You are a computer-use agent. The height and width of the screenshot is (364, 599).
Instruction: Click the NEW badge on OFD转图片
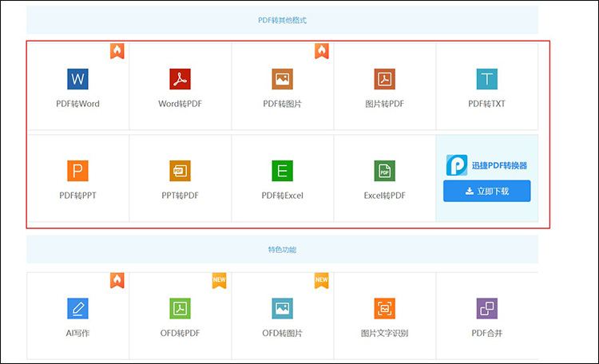tap(322, 280)
